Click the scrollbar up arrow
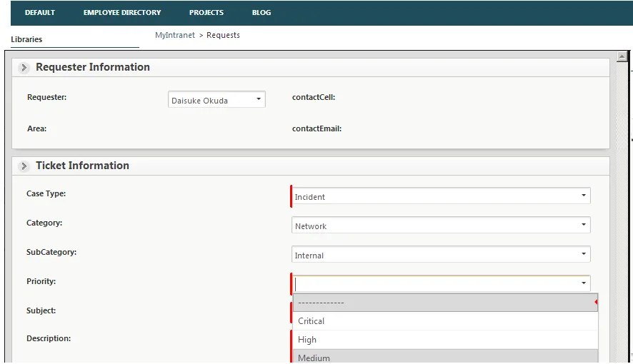 (622, 57)
